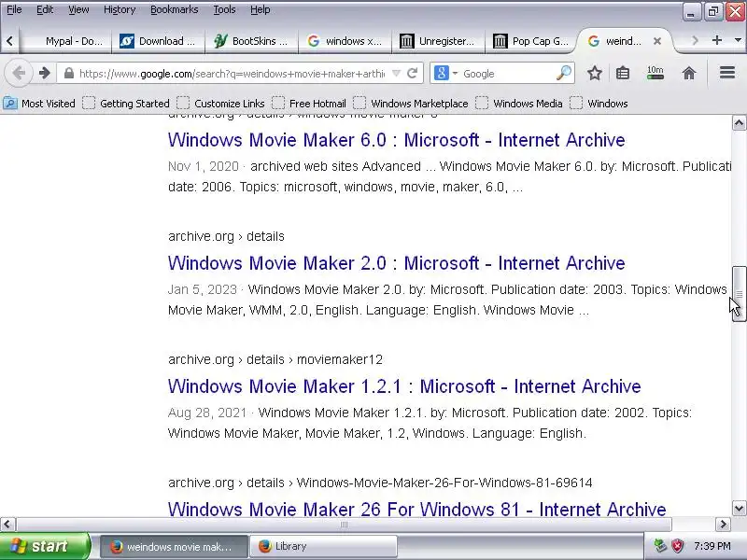
Task: Switch to the Pop Cap G... tab
Action: 531,41
